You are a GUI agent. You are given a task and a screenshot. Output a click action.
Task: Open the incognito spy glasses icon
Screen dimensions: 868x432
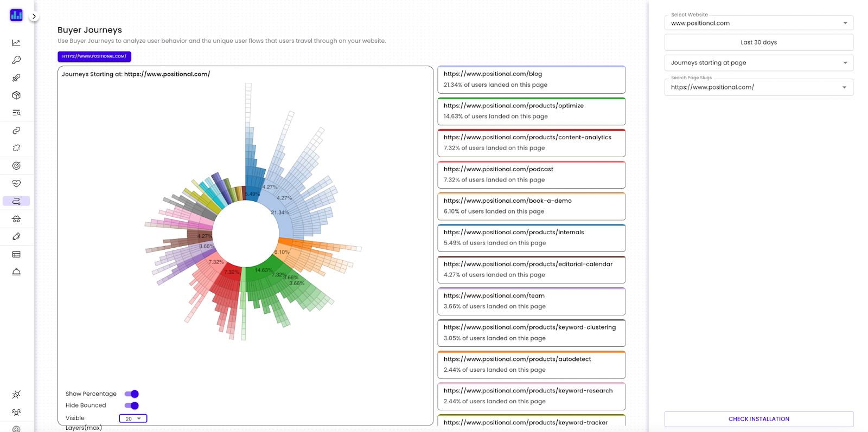pos(16,219)
